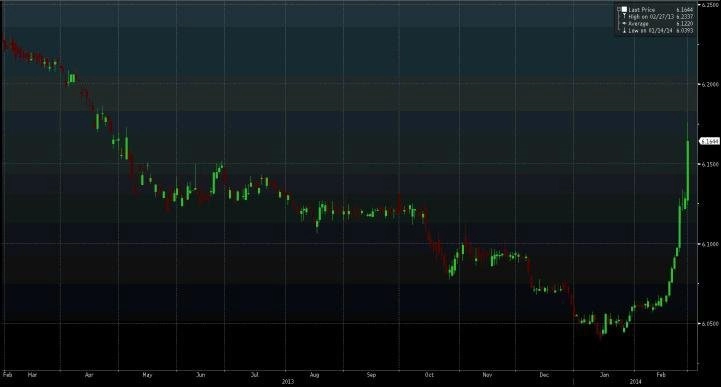Click the 2013 year label on time axis
This screenshot has height=387, width=721.
288,381
